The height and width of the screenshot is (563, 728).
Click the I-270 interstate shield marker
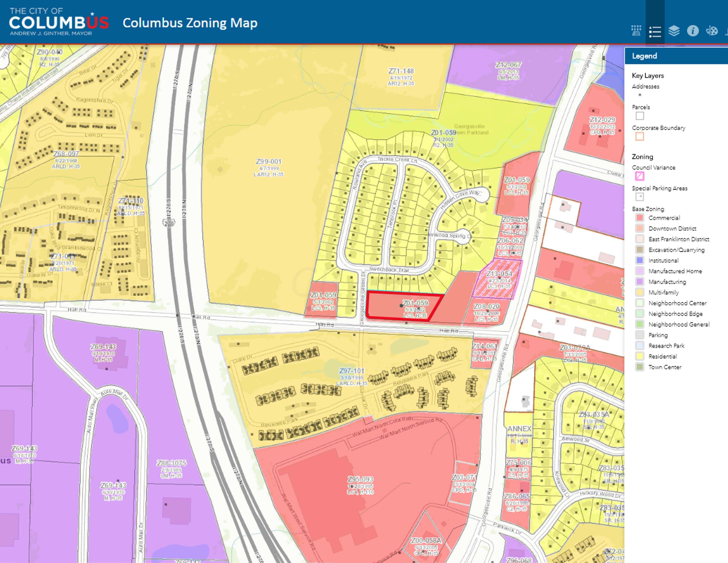click(169, 222)
